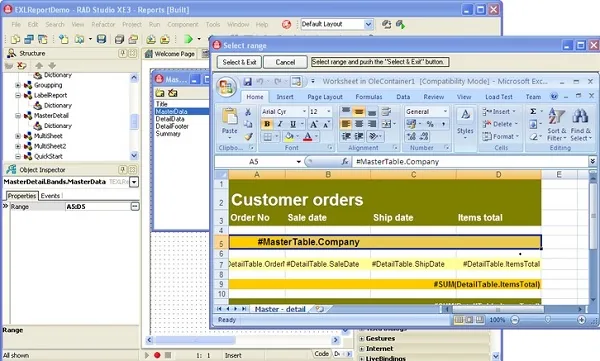Viewport: 600px width, 361px height.
Task: Click the Sort & Filter icon
Action: 556,116
